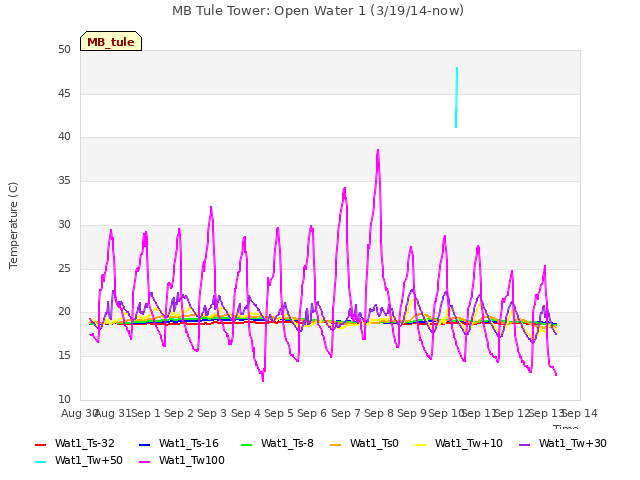The width and height of the screenshot is (640, 480).
Task: Click the Sep 9 x-axis date label
Action: pyautogui.click(x=412, y=413)
